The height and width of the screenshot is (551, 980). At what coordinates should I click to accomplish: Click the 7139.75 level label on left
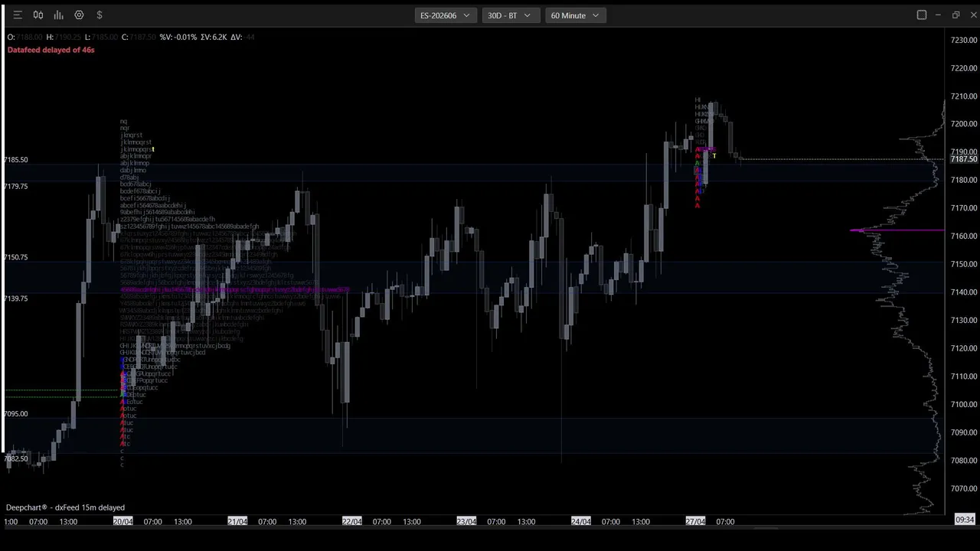[x=15, y=298]
